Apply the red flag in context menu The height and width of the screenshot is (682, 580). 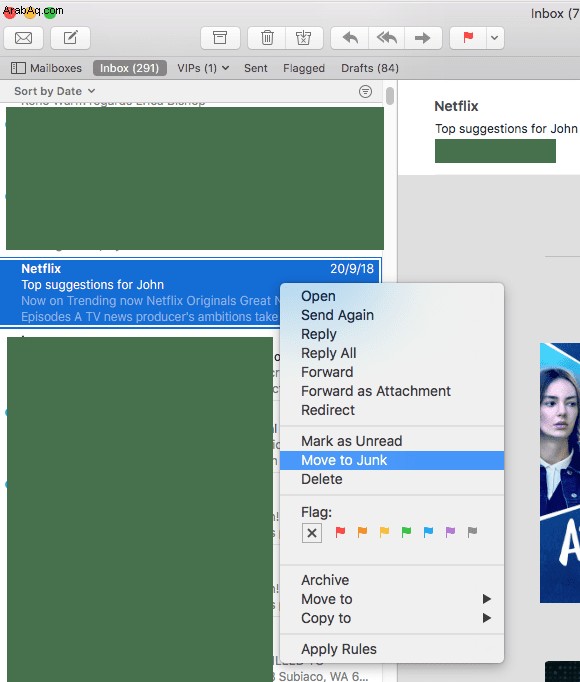pyautogui.click(x=340, y=532)
